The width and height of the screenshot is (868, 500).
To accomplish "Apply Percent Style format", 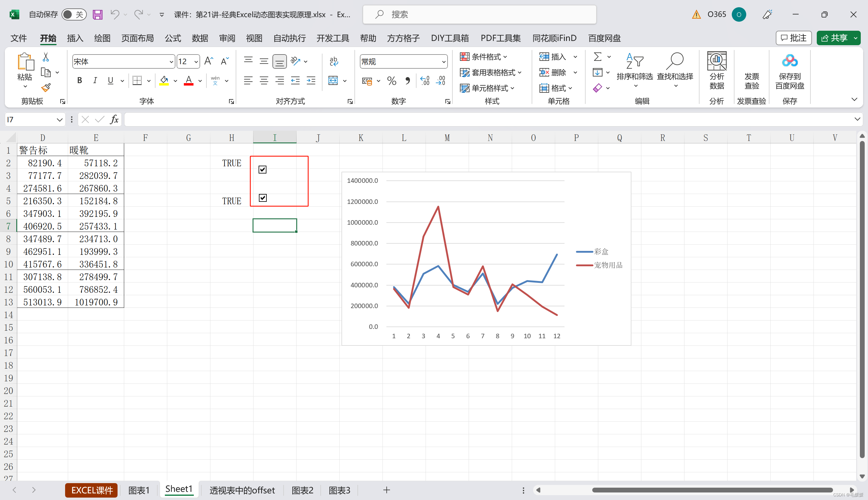I will click(392, 81).
